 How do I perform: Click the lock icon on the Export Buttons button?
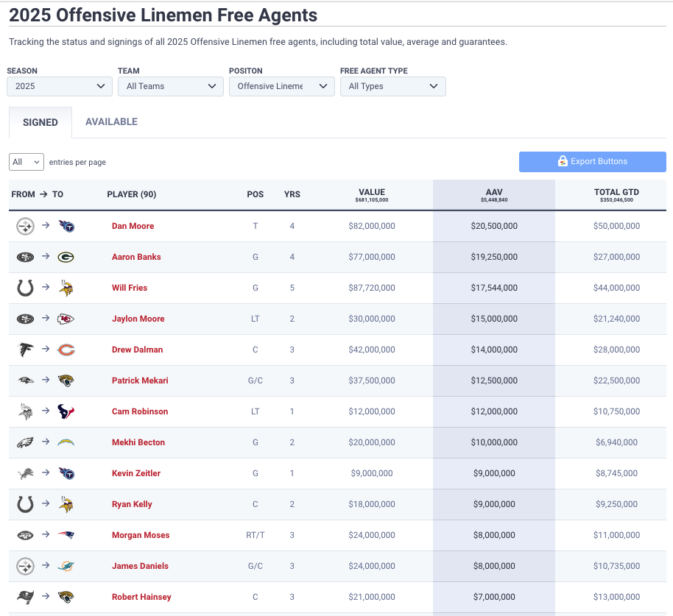pos(563,161)
